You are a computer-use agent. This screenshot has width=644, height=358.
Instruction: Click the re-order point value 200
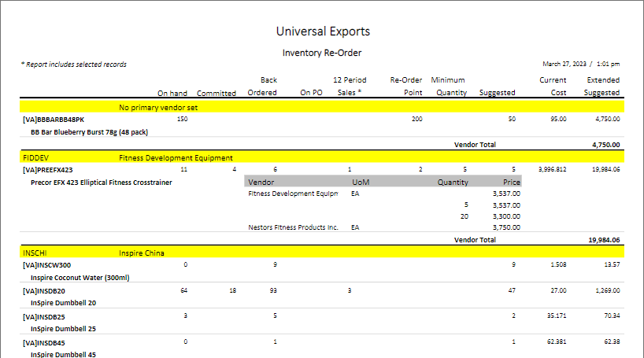pyautogui.click(x=417, y=119)
